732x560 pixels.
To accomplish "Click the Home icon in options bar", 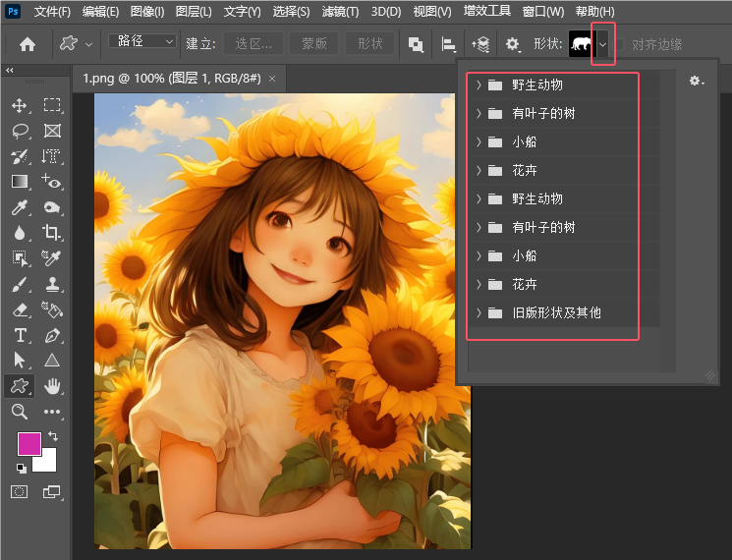I will click(28, 44).
